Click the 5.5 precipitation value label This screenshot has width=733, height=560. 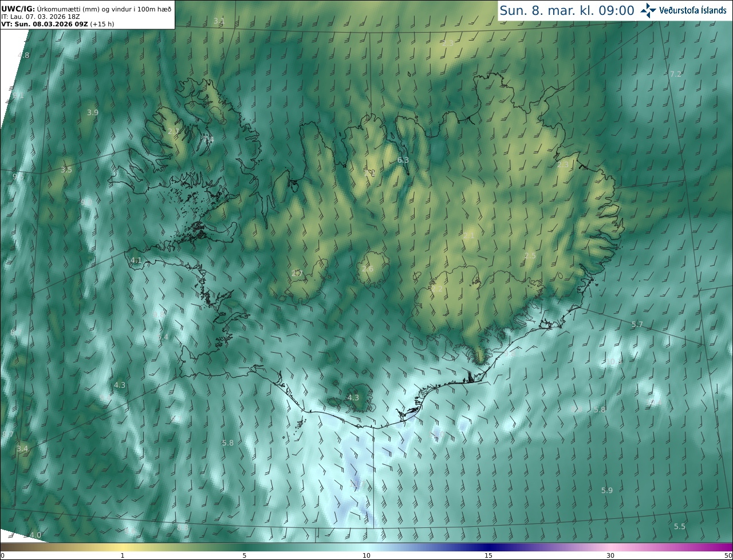pyautogui.click(x=680, y=526)
